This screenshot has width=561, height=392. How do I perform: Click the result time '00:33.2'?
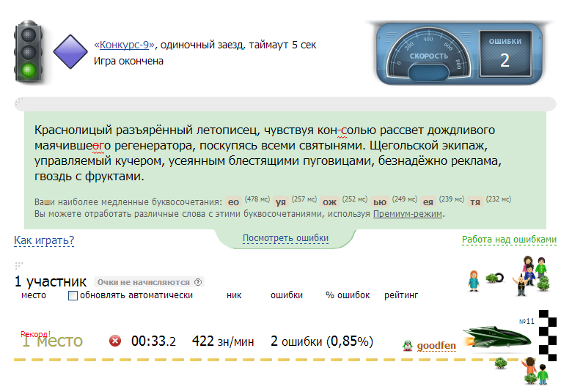click(153, 341)
